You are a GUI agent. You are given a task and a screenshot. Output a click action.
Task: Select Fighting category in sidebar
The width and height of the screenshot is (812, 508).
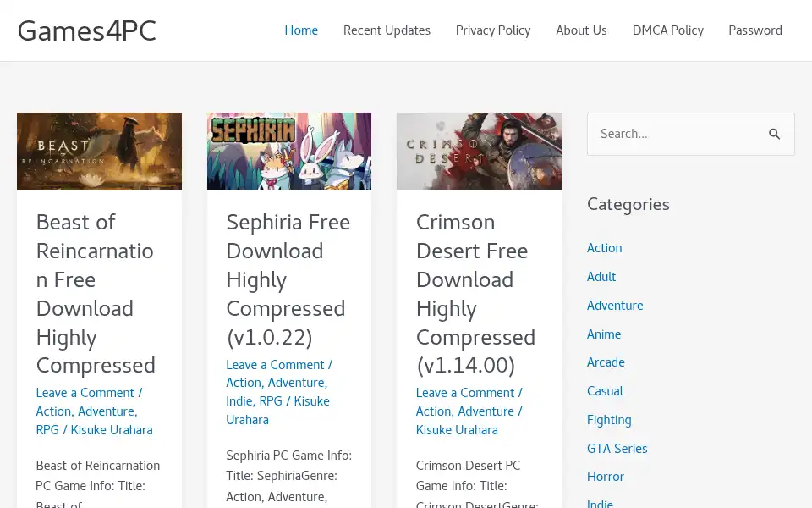point(609,420)
